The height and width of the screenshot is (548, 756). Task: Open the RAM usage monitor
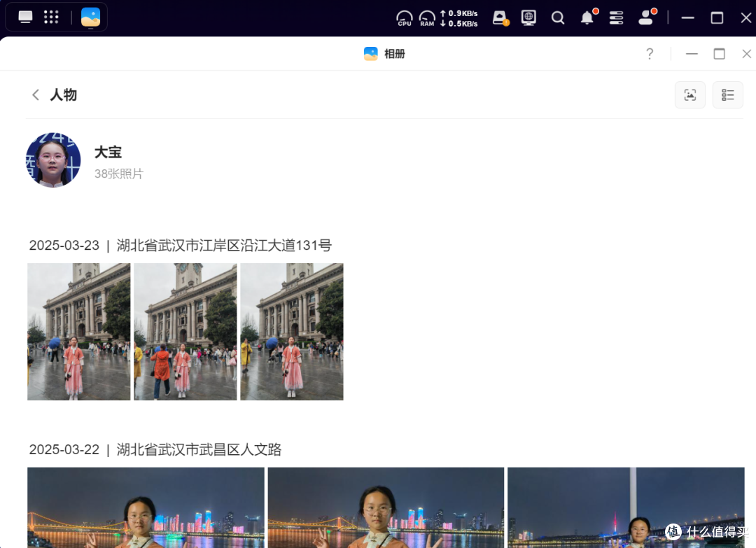pyautogui.click(x=427, y=18)
